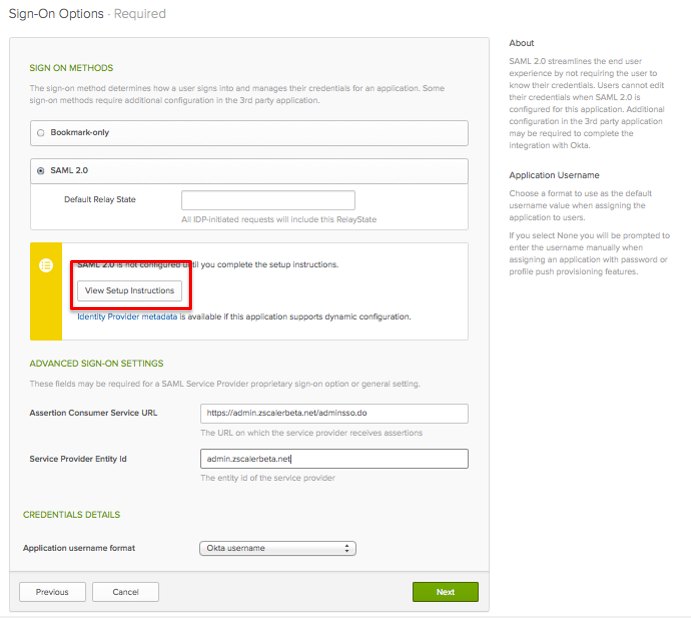Go back with the Previous button
Viewport: 691px width, 618px height.
52,592
